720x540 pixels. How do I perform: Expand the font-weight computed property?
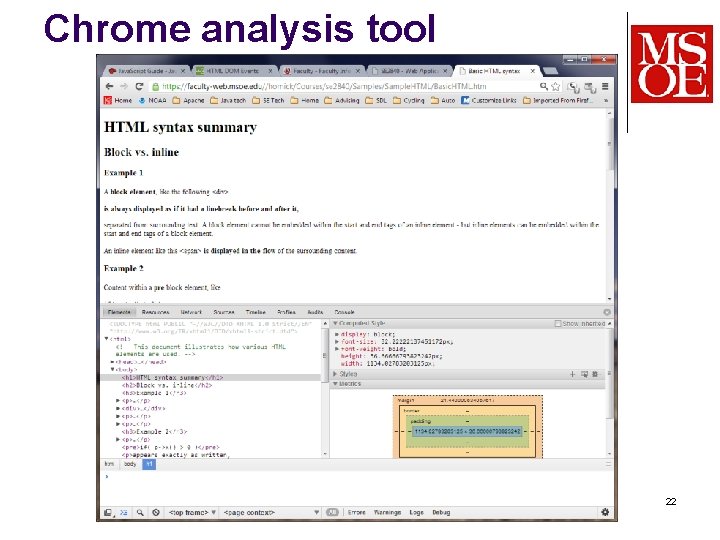(338, 349)
